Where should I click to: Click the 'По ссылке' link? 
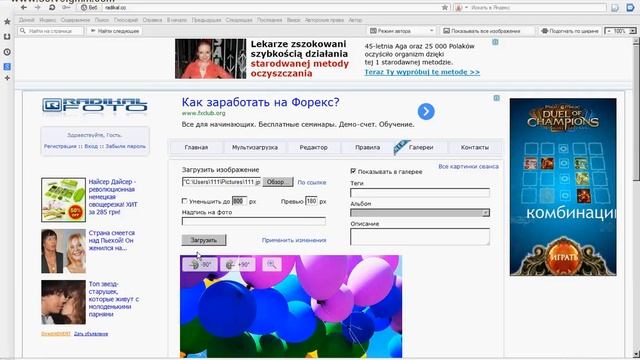[312, 182]
